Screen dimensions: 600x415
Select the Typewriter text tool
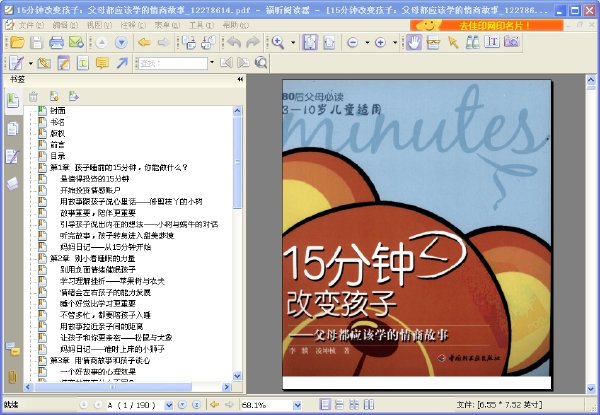click(x=492, y=42)
